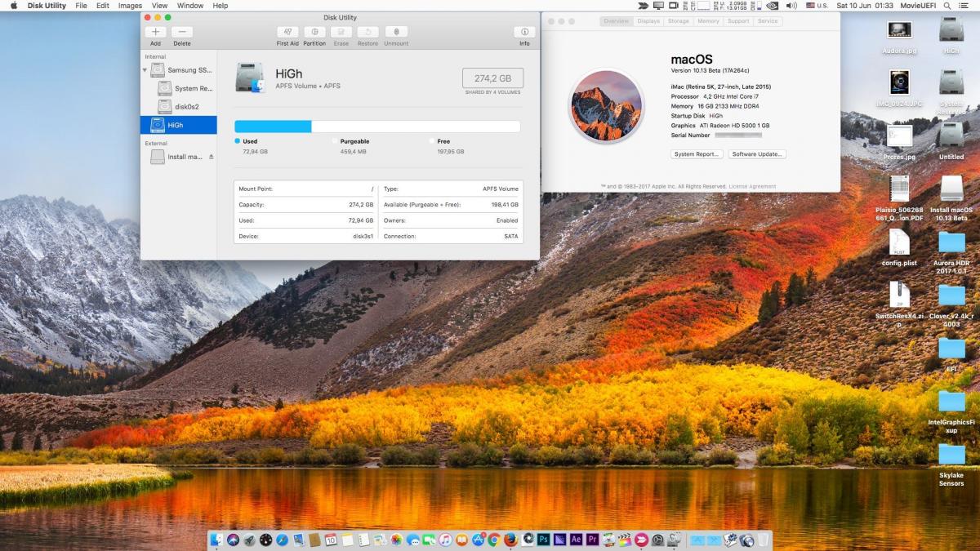Select the HiGh volume in sidebar
Viewport: 980px width, 551px height.
click(x=179, y=125)
